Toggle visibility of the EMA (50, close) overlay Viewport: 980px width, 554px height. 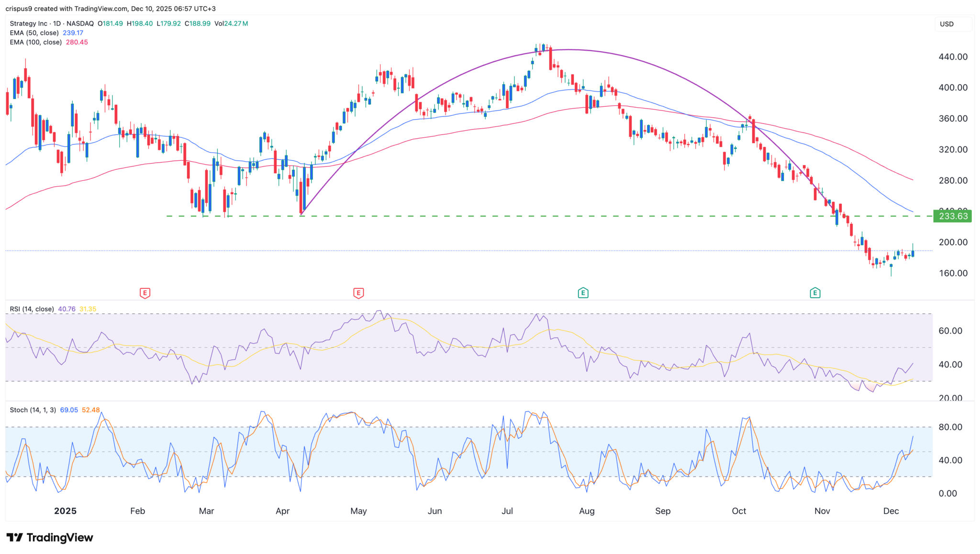33,33
